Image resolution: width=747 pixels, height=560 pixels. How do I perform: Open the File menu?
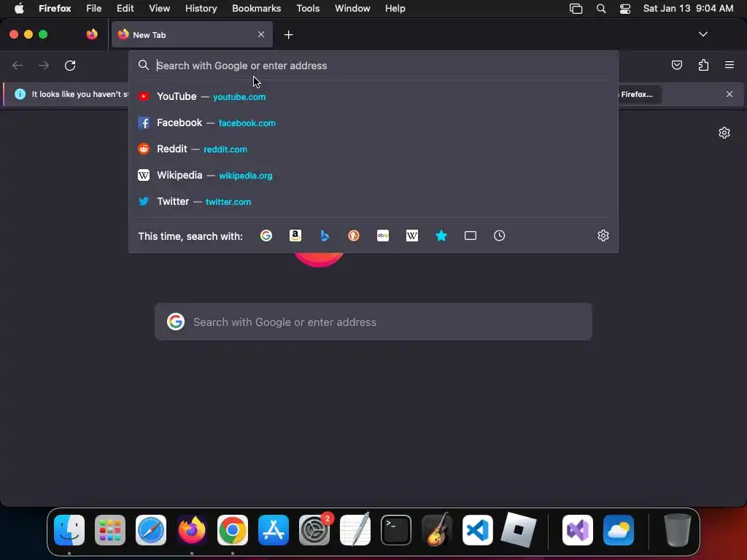pyautogui.click(x=94, y=9)
